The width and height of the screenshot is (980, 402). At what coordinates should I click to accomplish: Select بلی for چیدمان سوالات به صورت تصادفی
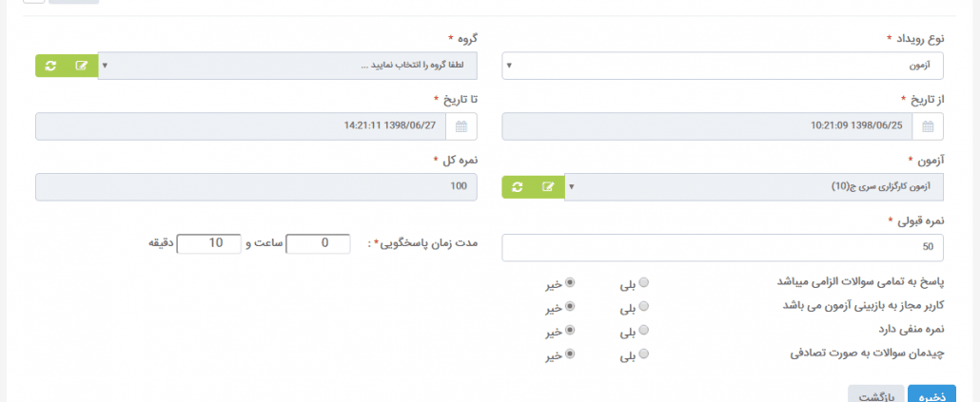tap(644, 354)
